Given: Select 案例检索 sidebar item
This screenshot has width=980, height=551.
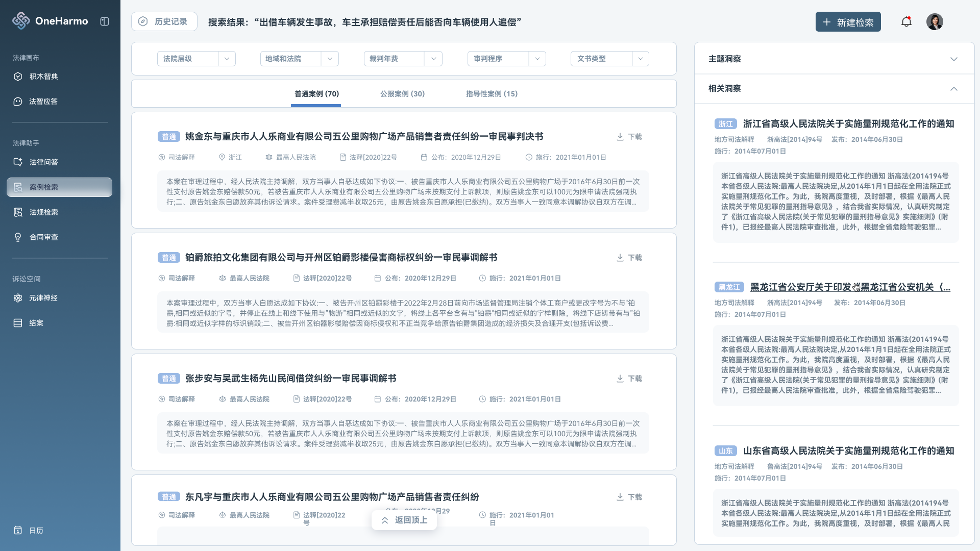Looking at the screenshot, I should point(59,187).
